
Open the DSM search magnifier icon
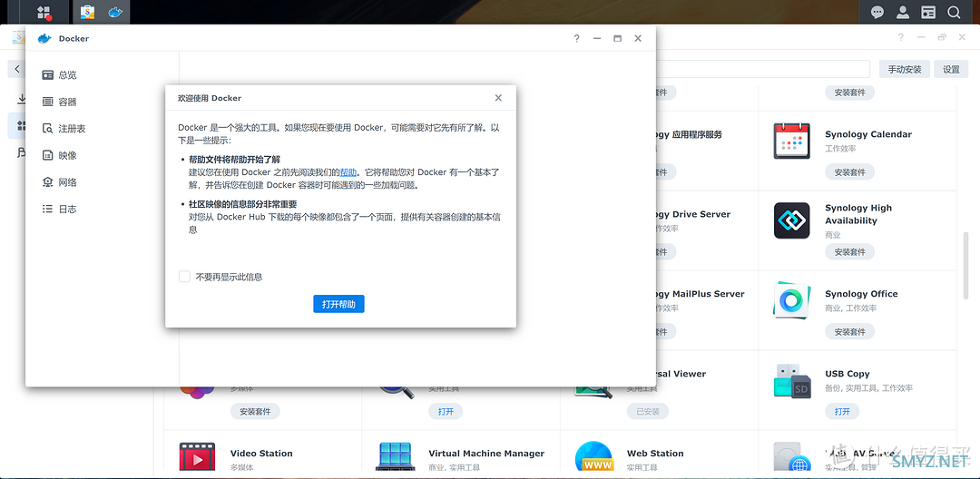[953, 12]
